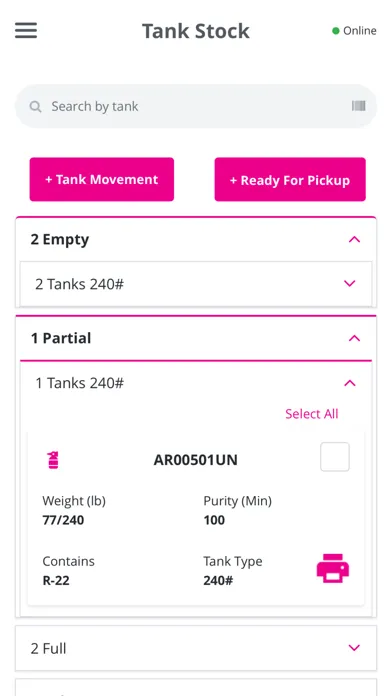Collapse the 2 Empty section
The height and width of the screenshot is (696, 392).
coord(354,240)
